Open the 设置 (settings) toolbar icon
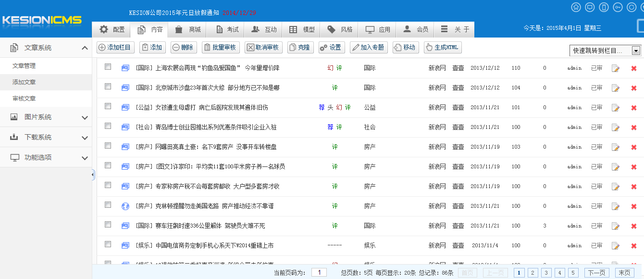Viewport: 644px width, 279px height. [x=331, y=47]
